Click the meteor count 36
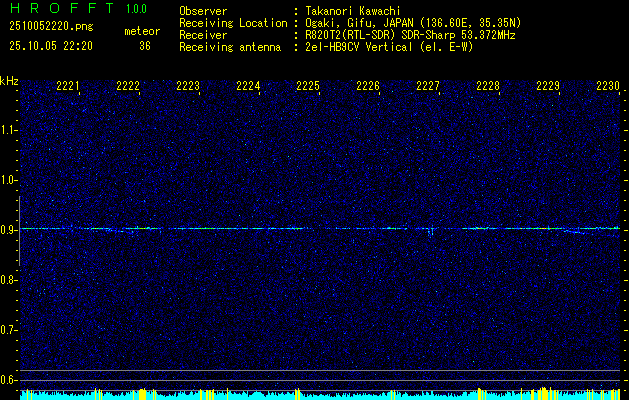 [145, 46]
